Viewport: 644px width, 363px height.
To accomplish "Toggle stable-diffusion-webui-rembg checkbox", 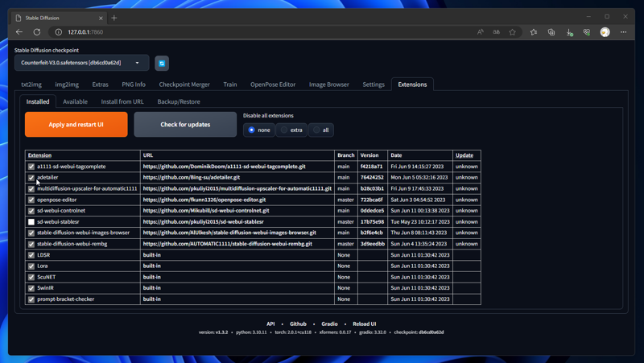I will 31,244.
